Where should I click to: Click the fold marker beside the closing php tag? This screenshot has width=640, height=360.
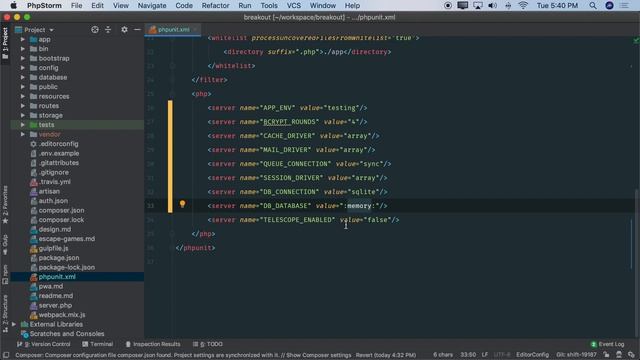[172, 234]
